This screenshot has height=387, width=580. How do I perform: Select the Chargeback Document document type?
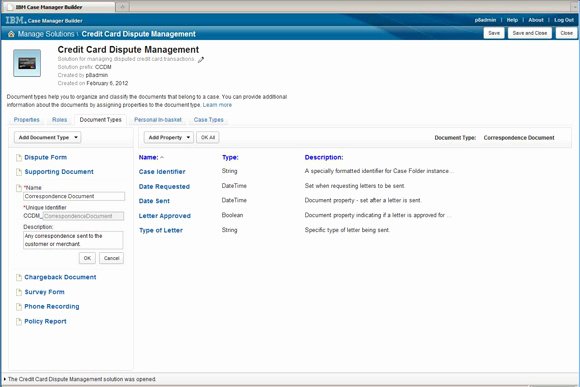tap(60, 277)
